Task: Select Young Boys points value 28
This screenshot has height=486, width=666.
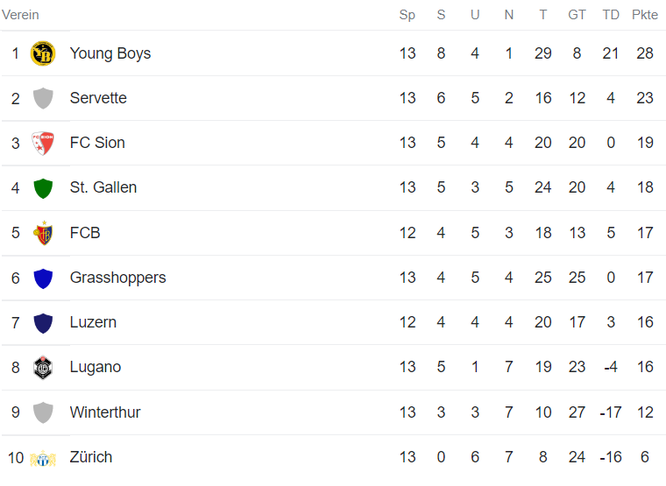Action: [645, 54]
